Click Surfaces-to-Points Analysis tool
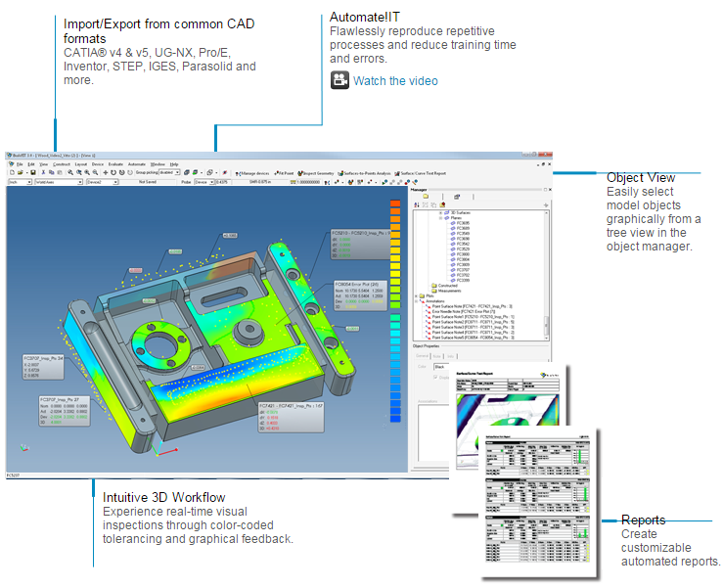The width and height of the screenshot is (723, 588). [364, 173]
